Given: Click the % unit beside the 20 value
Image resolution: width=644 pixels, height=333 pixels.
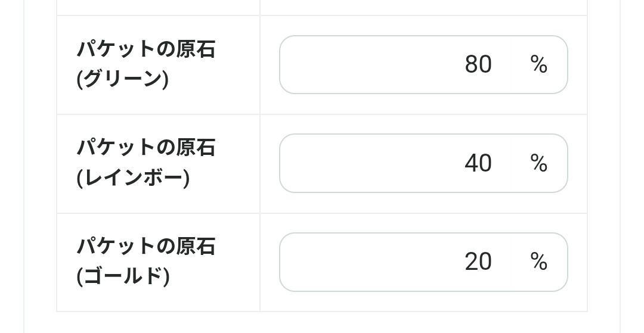Looking at the screenshot, I should [538, 262].
